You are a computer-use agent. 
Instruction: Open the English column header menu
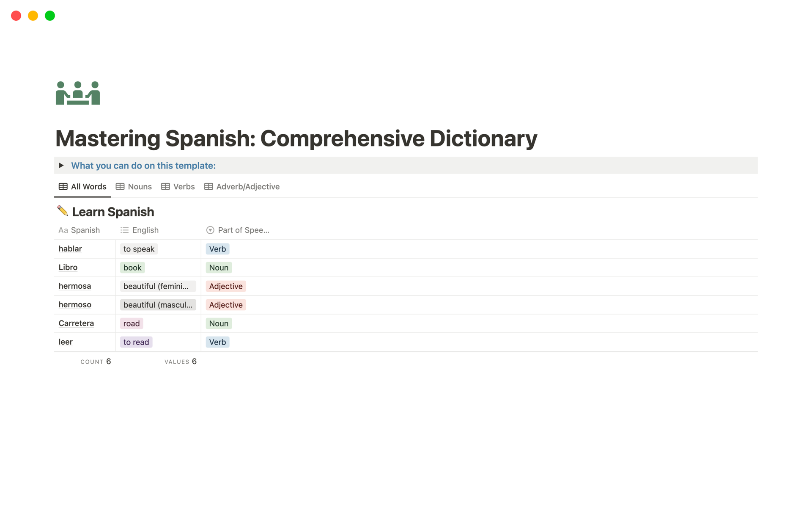tap(145, 230)
